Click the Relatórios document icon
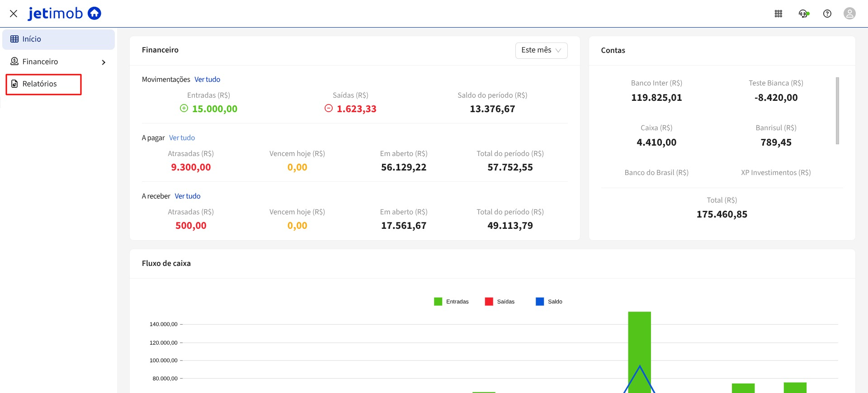The height and width of the screenshot is (393, 868). [14, 84]
